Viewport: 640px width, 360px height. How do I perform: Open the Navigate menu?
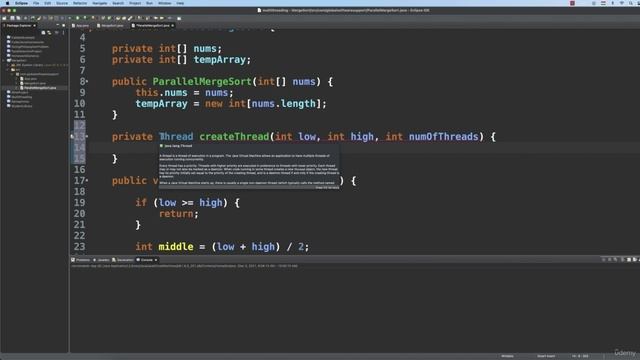tap(100, 3)
